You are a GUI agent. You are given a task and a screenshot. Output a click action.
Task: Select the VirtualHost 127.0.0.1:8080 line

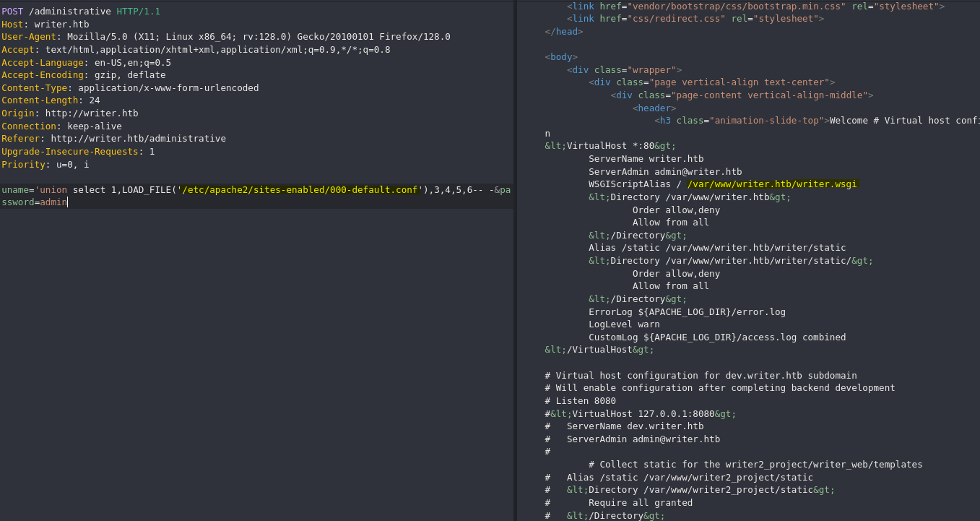641,414
